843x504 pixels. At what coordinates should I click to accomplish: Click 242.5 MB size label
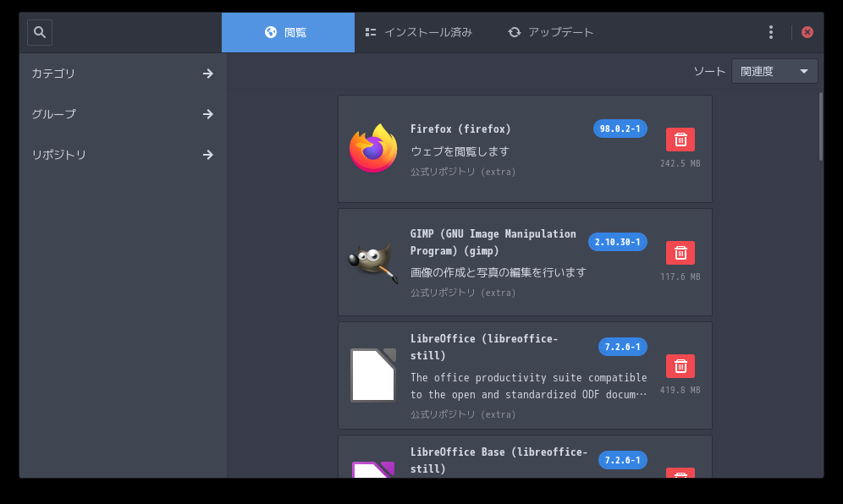pyautogui.click(x=680, y=163)
